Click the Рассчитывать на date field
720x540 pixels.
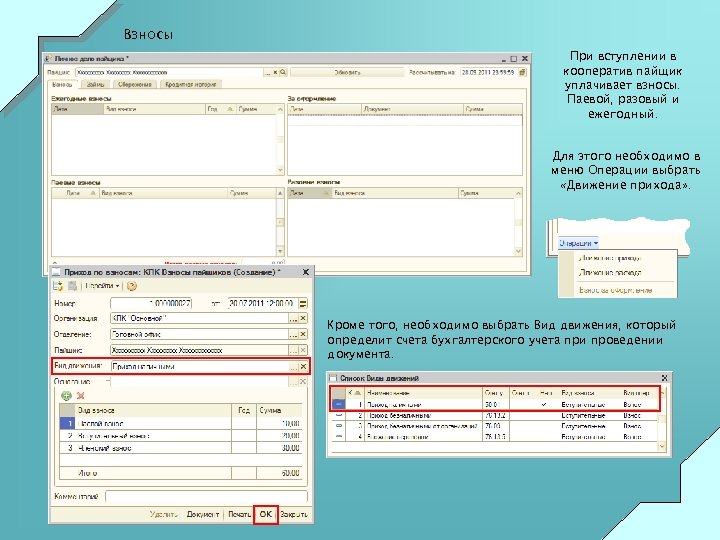click(x=489, y=72)
